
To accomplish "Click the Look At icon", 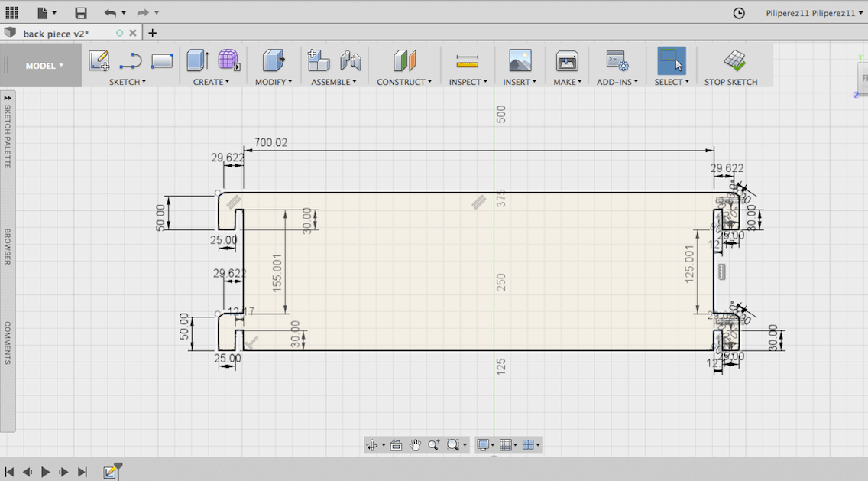I will (396, 445).
